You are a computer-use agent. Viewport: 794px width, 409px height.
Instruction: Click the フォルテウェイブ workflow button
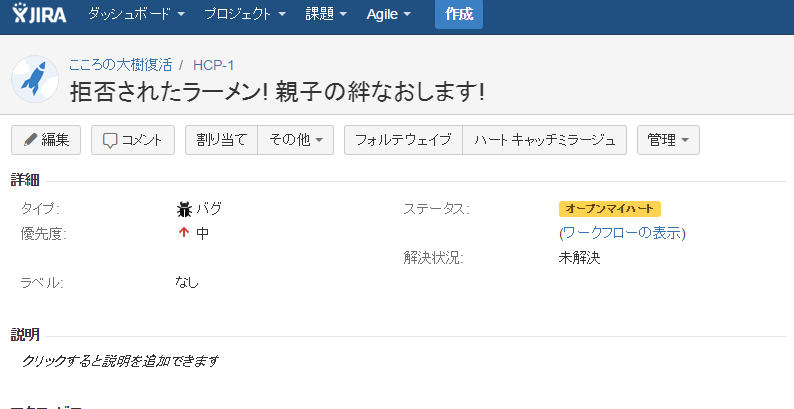coord(403,140)
